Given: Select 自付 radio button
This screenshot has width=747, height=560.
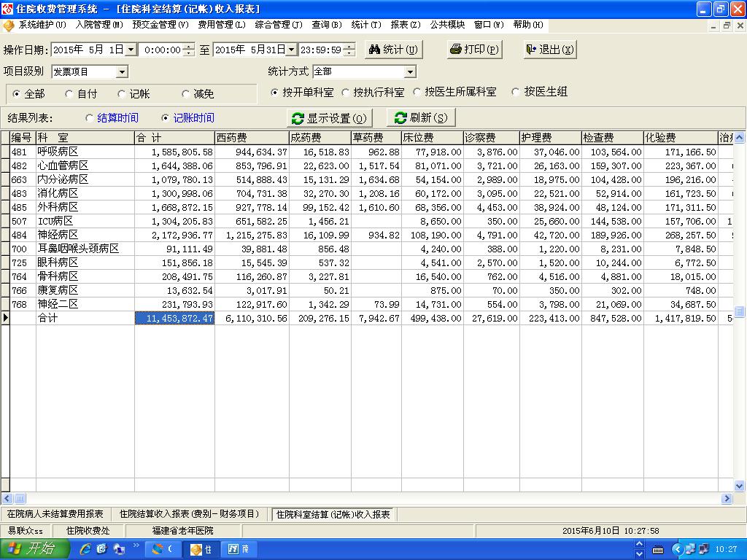Looking at the screenshot, I should (69, 94).
